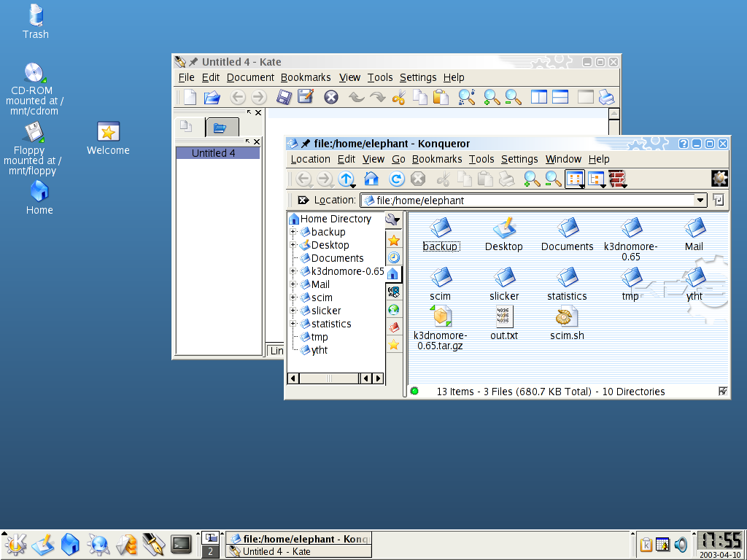Toggle the sticky pin on Kate title bar
The width and height of the screenshot is (747, 560).
pyautogui.click(x=193, y=62)
